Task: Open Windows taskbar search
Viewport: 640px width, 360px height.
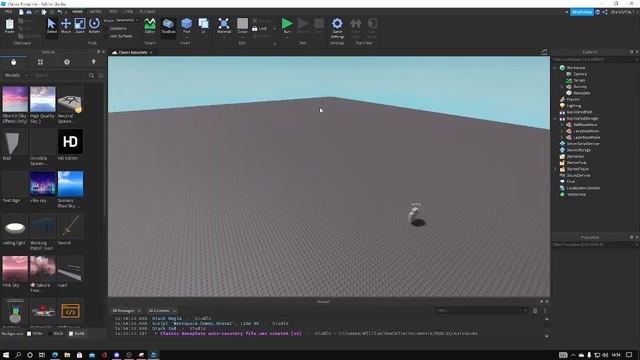Action: click(x=18, y=355)
